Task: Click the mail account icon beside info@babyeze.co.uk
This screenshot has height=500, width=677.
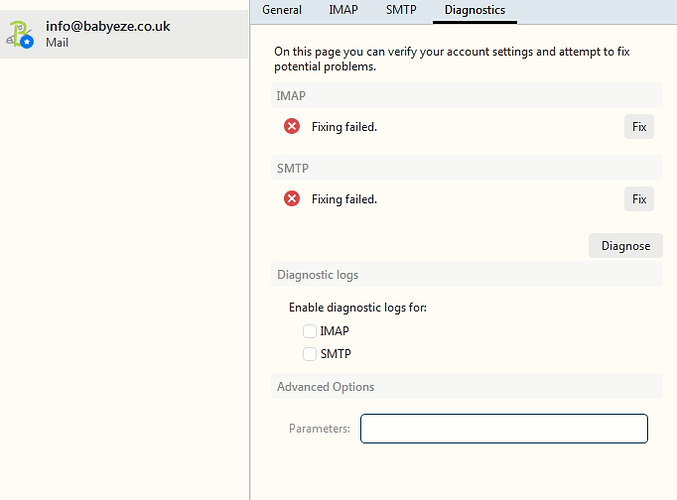Action: 22,34
